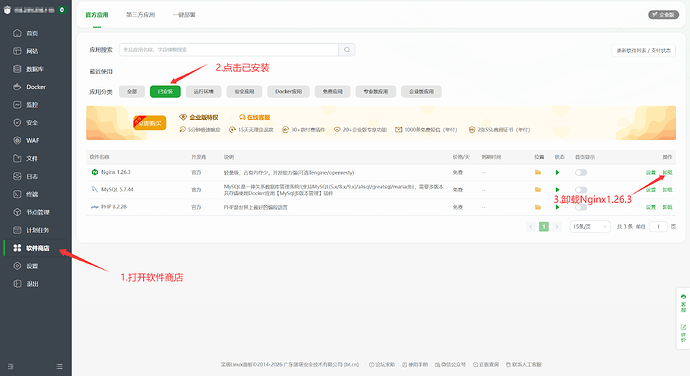Viewport: 690px width, 376px height.
Task: Click 设置 for MySQL 5.7.44 row
Action: pyautogui.click(x=651, y=190)
